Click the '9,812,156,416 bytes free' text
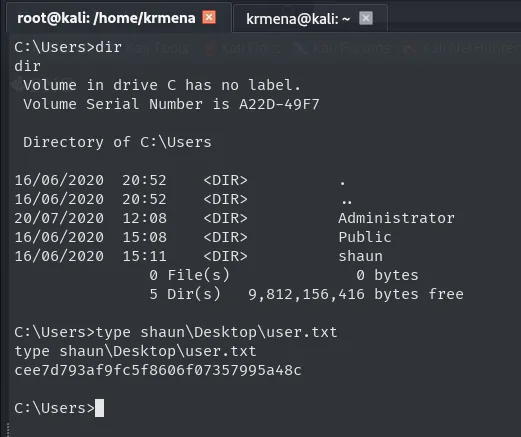Image resolution: width=521 pixels, height=437 pixels. [356, 294]
